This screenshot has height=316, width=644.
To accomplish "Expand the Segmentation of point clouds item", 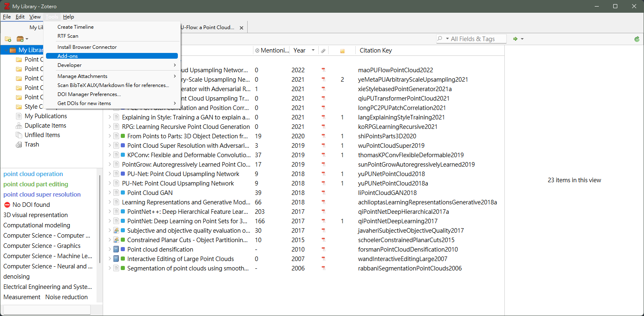I will point(110,268).
